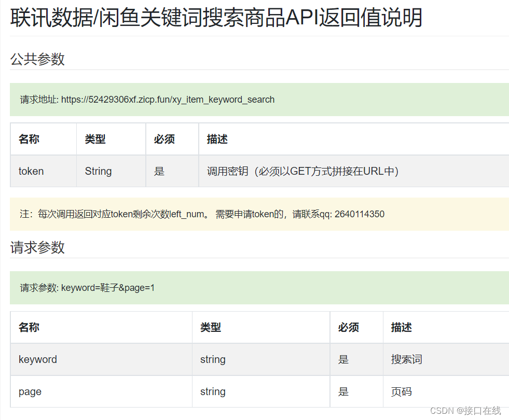This screenshot has width=509, height=420.
Task: Click the qq number 2640114350
Action: click(x=360, y=214)
